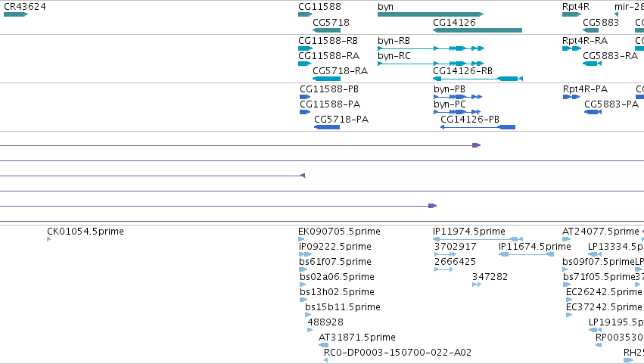This screenshot has height=364, width=644.
Task: Select the CK01054.5prime EST label
Action: 86,232
